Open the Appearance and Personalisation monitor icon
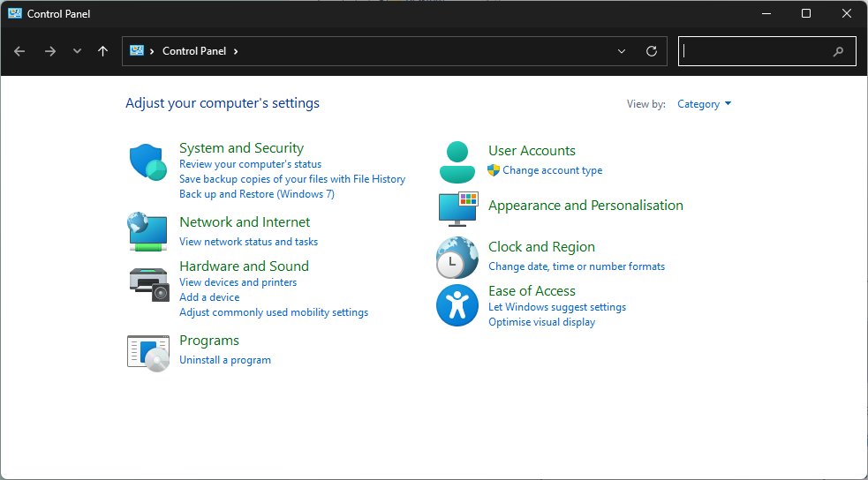 [x=458, y=209]
